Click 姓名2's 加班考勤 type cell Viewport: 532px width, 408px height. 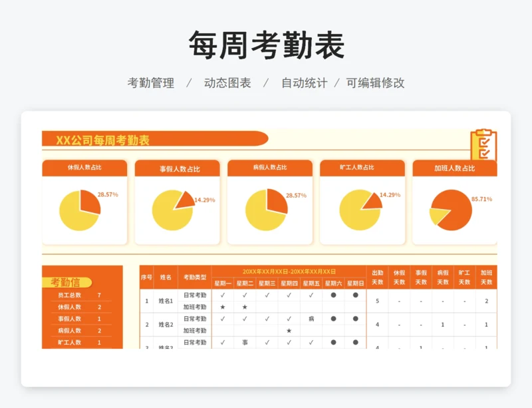[x=195, y=331]
